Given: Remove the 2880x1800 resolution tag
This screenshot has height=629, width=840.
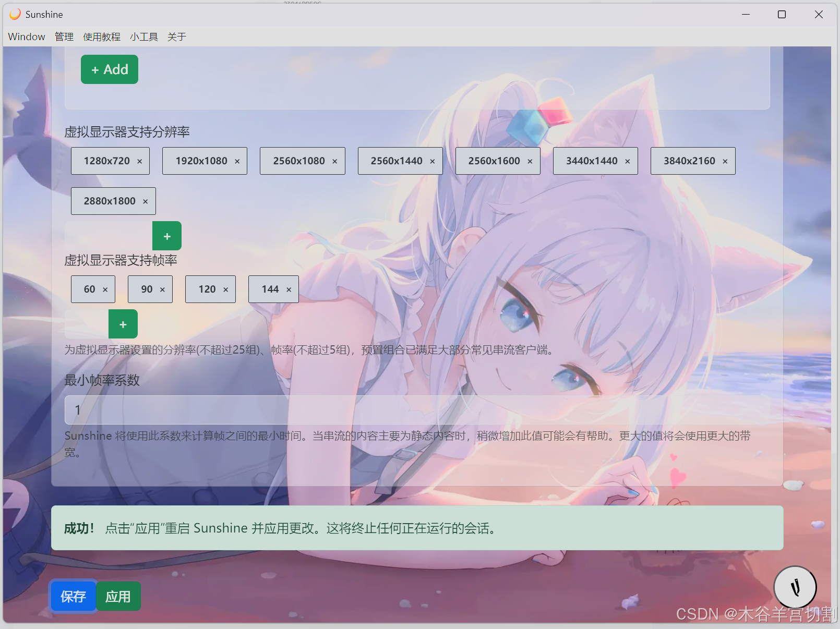Looking at the screenshot, I should click(145, 201).
